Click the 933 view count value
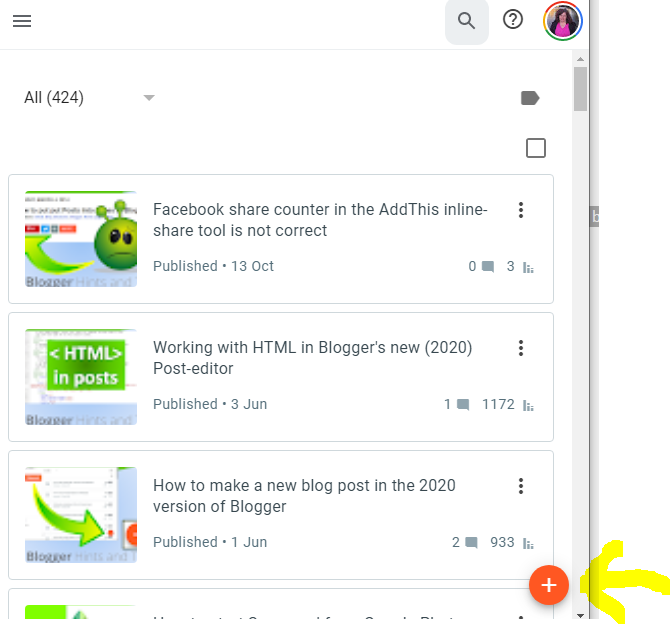 click(502, 542)
